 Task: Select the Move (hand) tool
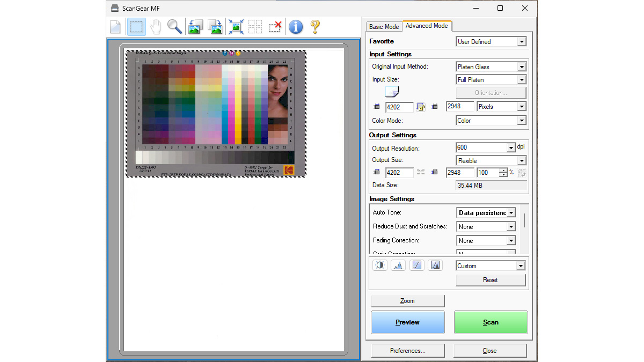(x=155, y=26)
